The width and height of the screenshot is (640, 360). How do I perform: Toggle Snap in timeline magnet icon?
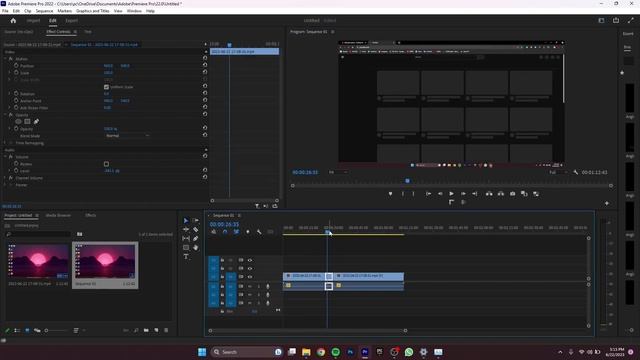[225, 232]
